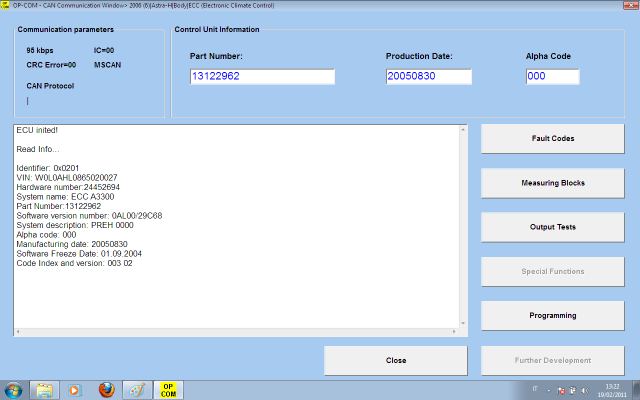Click the Production Date field

tap(429, 76)
